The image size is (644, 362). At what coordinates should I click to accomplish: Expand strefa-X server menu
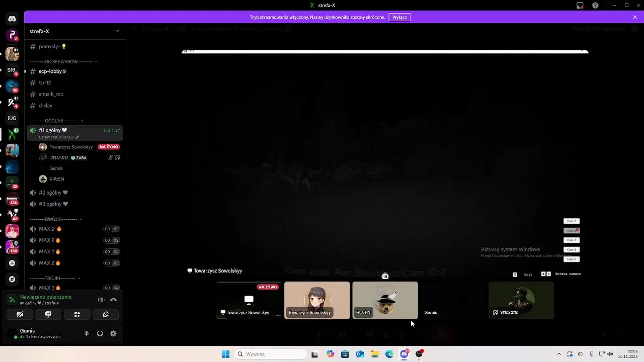74,31
